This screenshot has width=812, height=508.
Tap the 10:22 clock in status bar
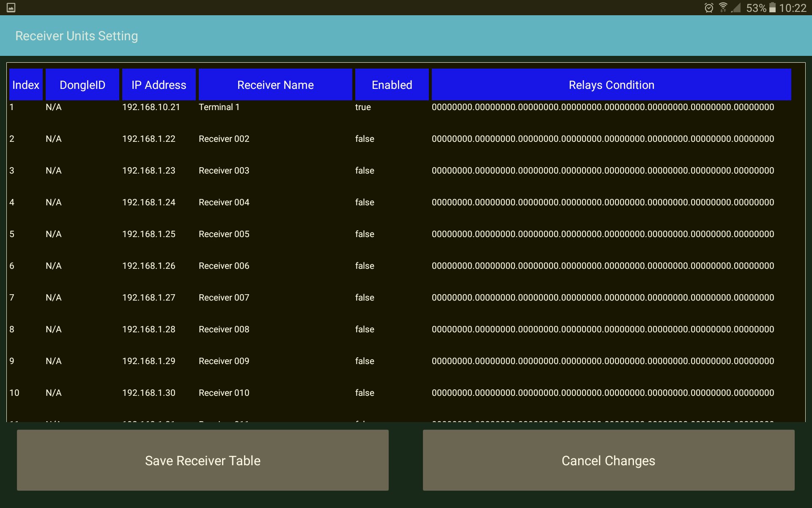793,8
